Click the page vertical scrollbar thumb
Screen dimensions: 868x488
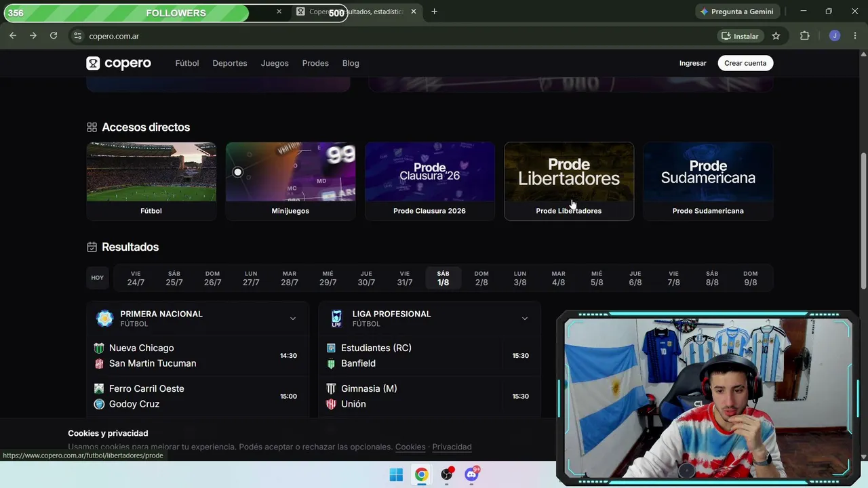pyautogui.click(x=864, y=222)
